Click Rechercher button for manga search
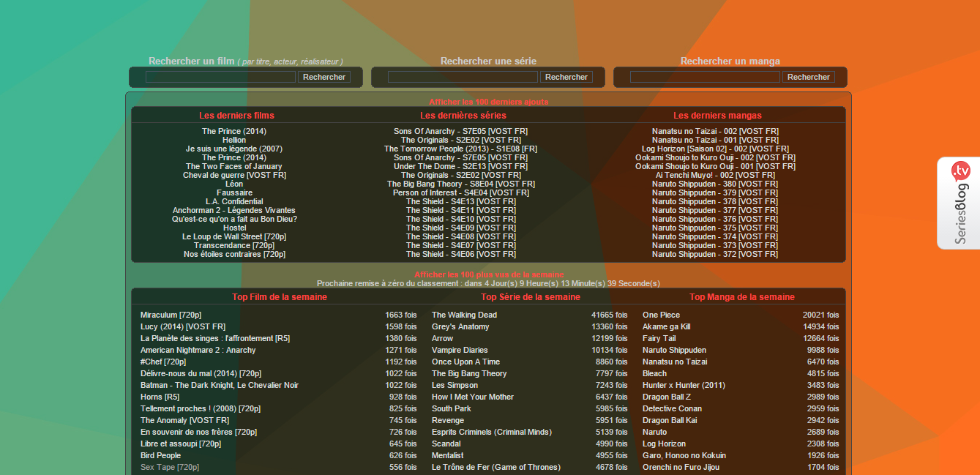980x475 pixels. click(809, 77)
